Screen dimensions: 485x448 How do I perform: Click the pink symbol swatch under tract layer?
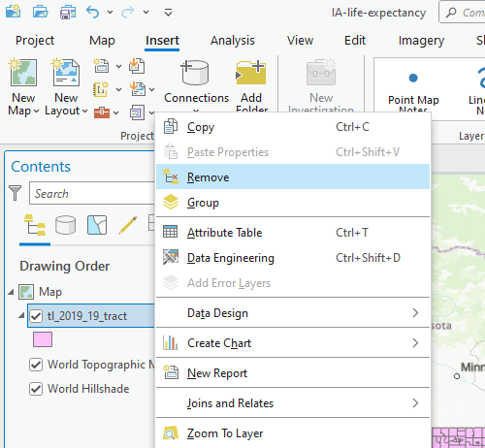click(43, 339)
